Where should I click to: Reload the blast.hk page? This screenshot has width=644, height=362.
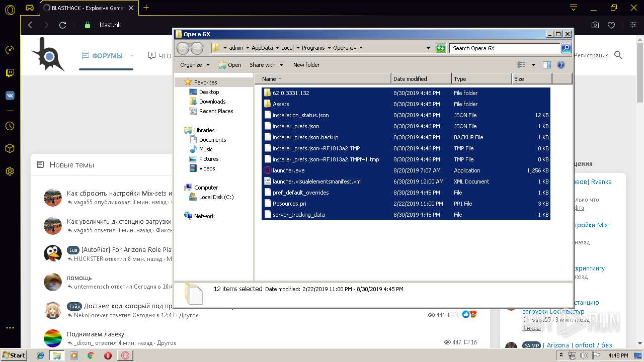coord(62,25)
